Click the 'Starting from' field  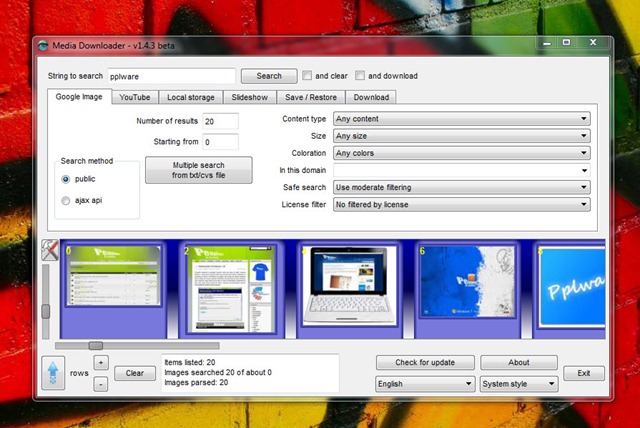pos(220,142)
